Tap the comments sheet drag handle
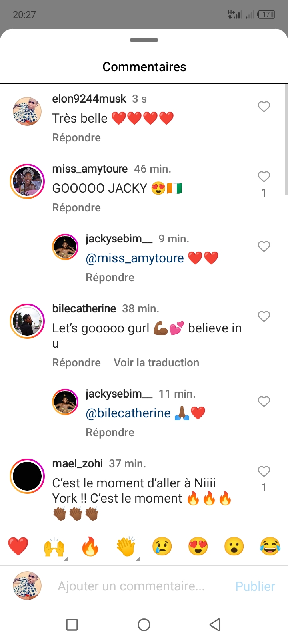This screenshot has height=644, width=288. [x=144, y=40]
